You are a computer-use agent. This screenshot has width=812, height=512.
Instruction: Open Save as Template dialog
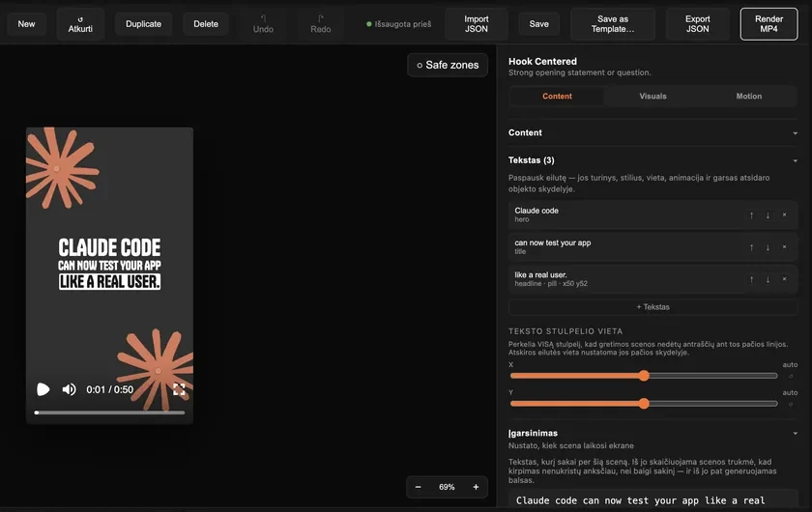click(613, 24)
